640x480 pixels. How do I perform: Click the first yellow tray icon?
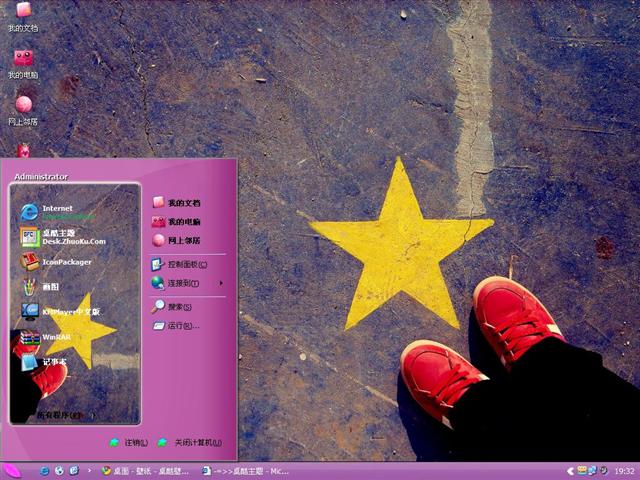pyautogui.click(x=582, y=471)
